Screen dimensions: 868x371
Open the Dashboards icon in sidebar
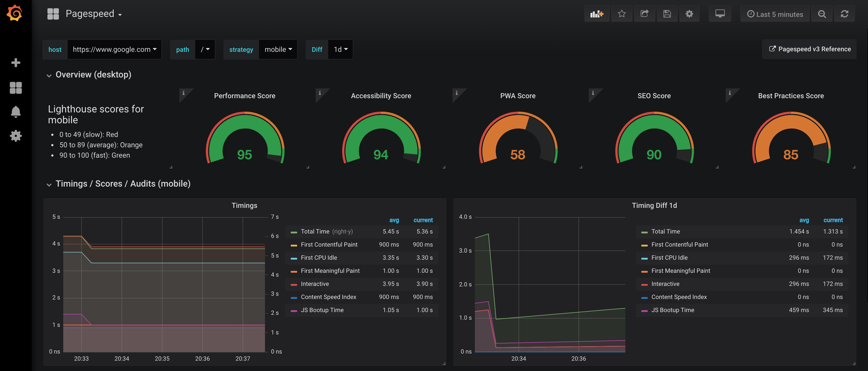(16, 88)
